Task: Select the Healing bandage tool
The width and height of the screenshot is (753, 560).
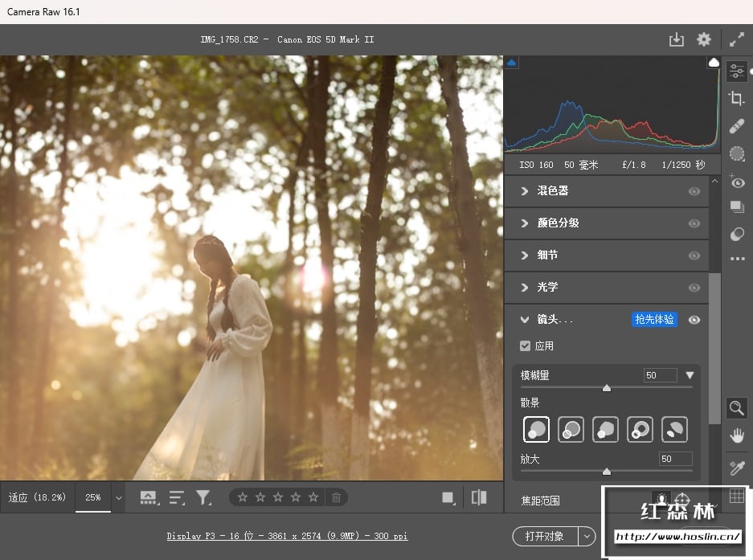Action: (x=736, y=126)
